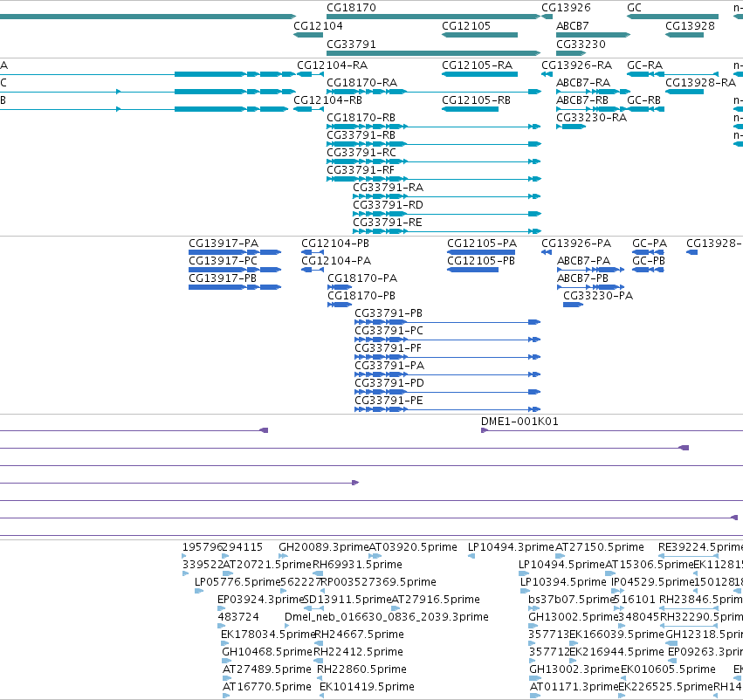Viewport: 743px width, 700px height.
Task: Click transcript CG13928-RA label
Action: [701, 83]
